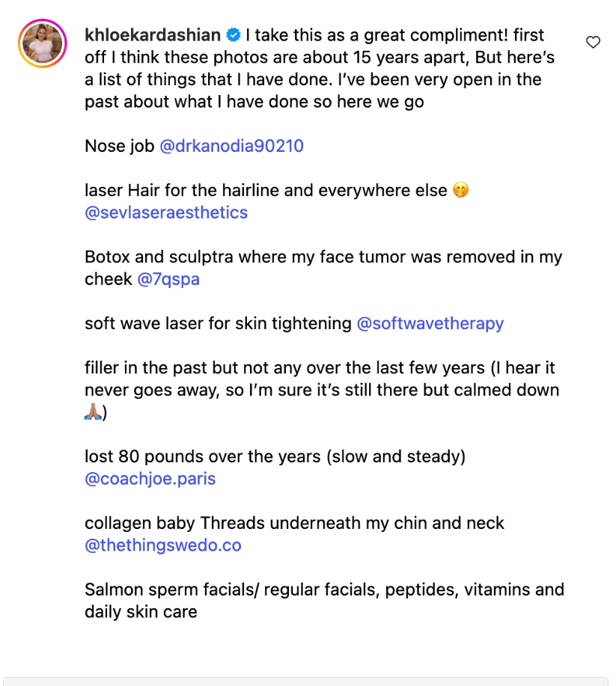Click the 'Nose job' text
Screen dimensions: 616x686
120,146
